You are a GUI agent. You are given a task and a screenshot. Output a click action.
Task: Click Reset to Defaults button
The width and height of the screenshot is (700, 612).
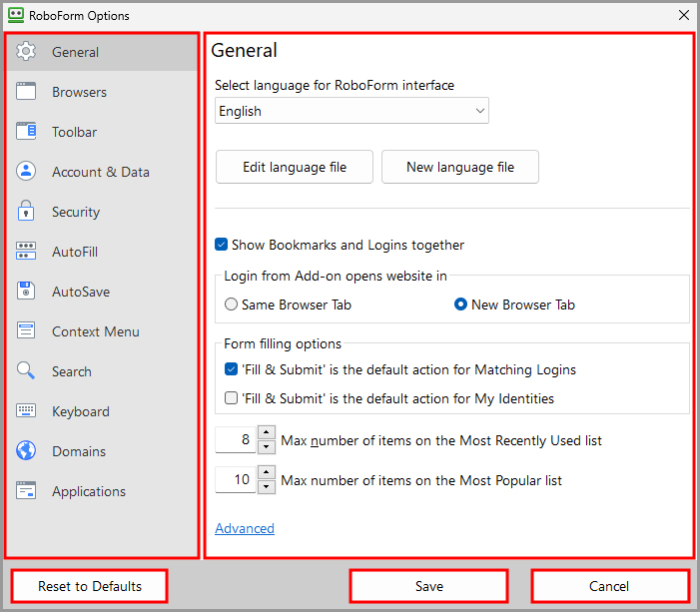(x=90, y=586)
